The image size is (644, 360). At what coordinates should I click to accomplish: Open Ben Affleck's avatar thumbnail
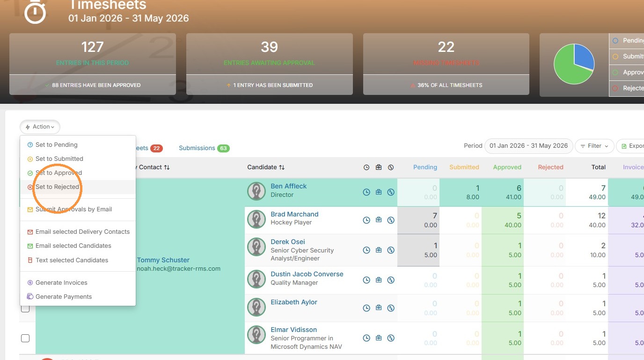point(256,191)
